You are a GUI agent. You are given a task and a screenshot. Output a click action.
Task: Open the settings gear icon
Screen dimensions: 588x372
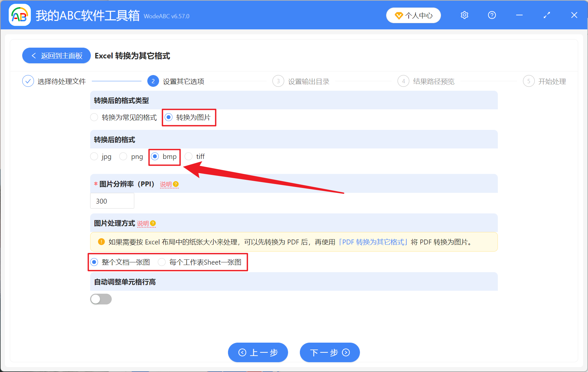tap(464, 15)
